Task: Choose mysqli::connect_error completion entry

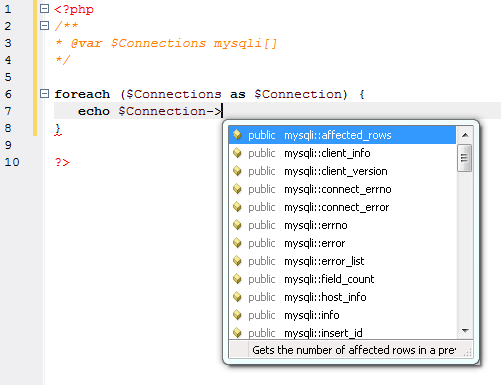Action: click(x=342, y=207)
